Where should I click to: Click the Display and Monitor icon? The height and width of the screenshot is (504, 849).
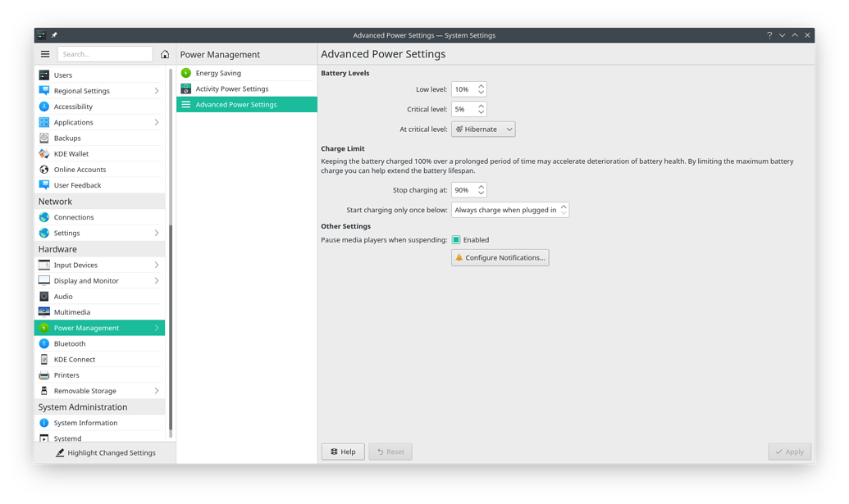(44, 280)
